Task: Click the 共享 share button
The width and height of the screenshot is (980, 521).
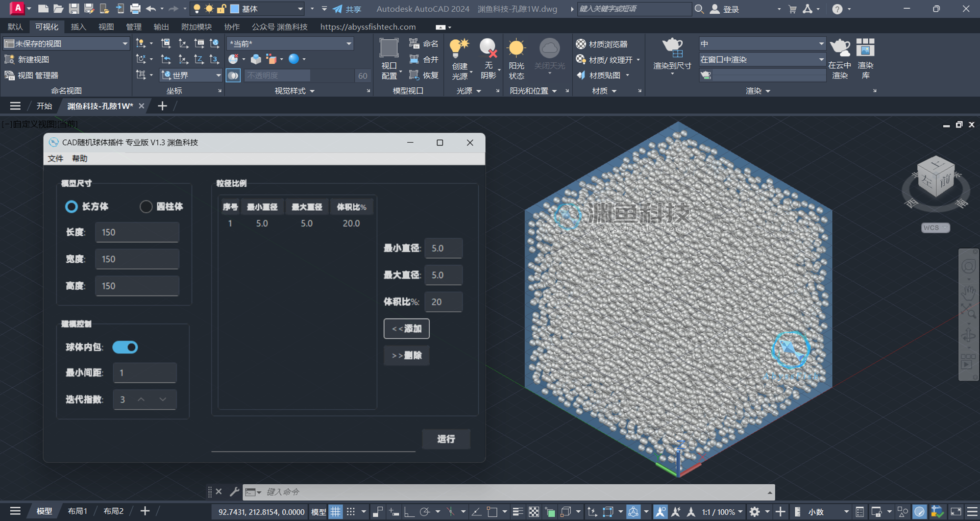Action: pos(347,9)
